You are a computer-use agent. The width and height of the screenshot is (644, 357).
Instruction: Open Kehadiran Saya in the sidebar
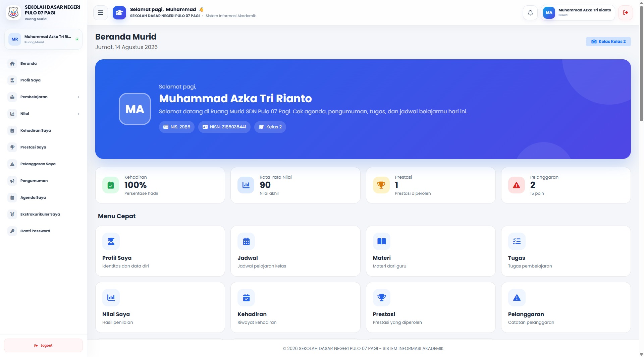click(x=43, y=130)
